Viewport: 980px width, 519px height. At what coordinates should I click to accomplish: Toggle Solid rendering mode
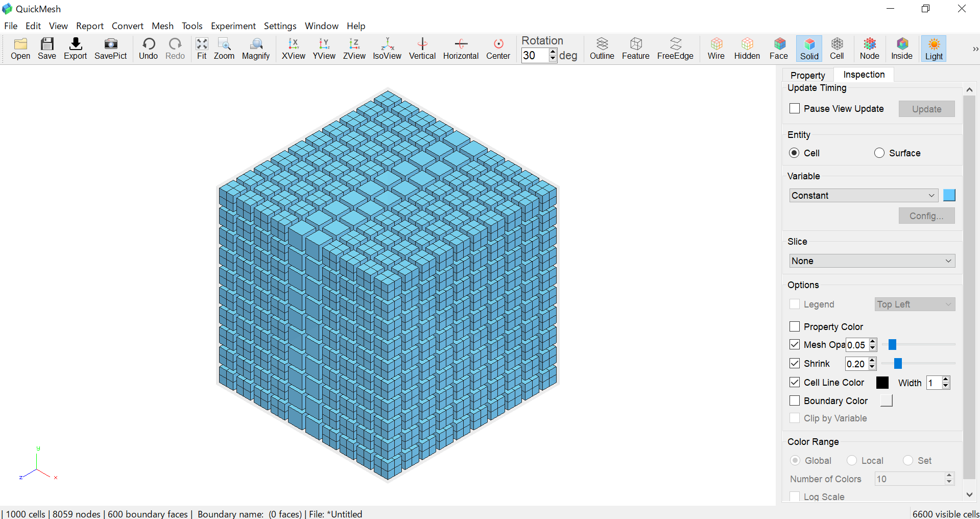(809, 49)
